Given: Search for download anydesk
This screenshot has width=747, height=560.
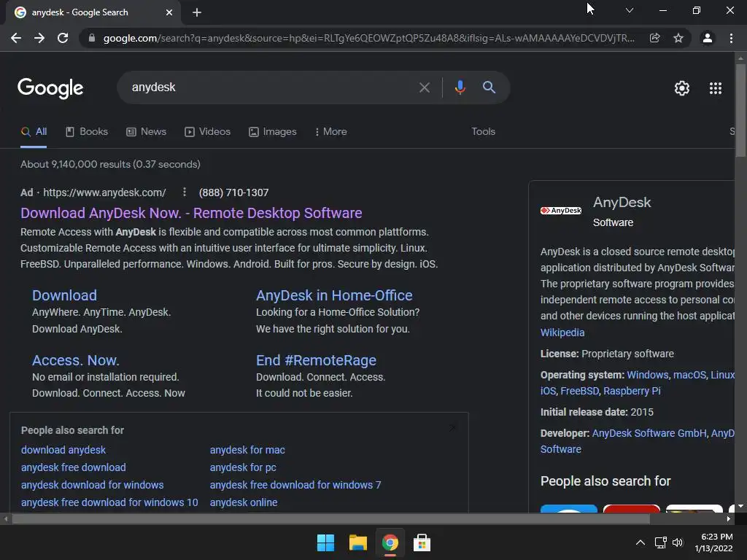Looking at the screenshot, I should (63, 450).
